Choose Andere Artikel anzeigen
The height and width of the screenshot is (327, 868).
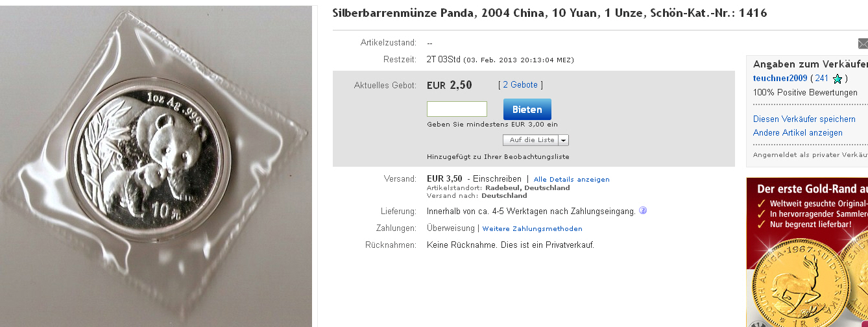tap(798, 133)
